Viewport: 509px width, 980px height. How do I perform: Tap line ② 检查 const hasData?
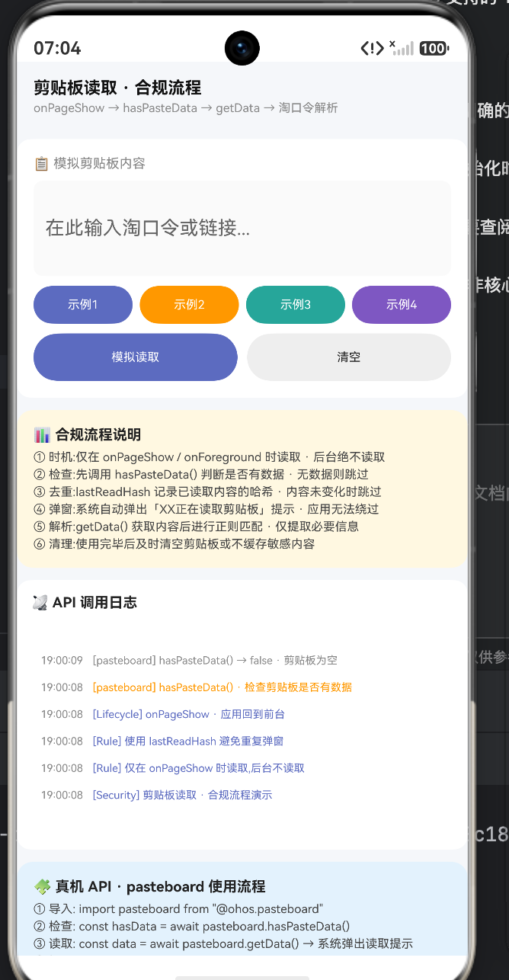(192, 927)
